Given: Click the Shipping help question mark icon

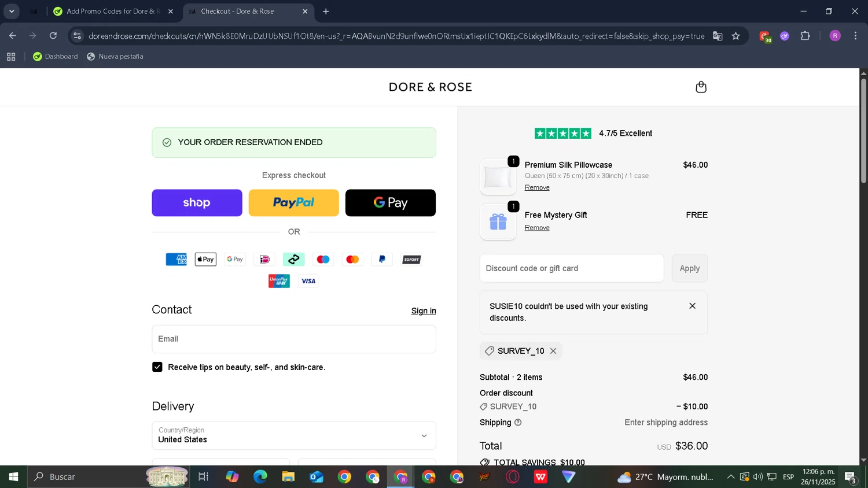Looking at the screenshot, I should 518,423.
